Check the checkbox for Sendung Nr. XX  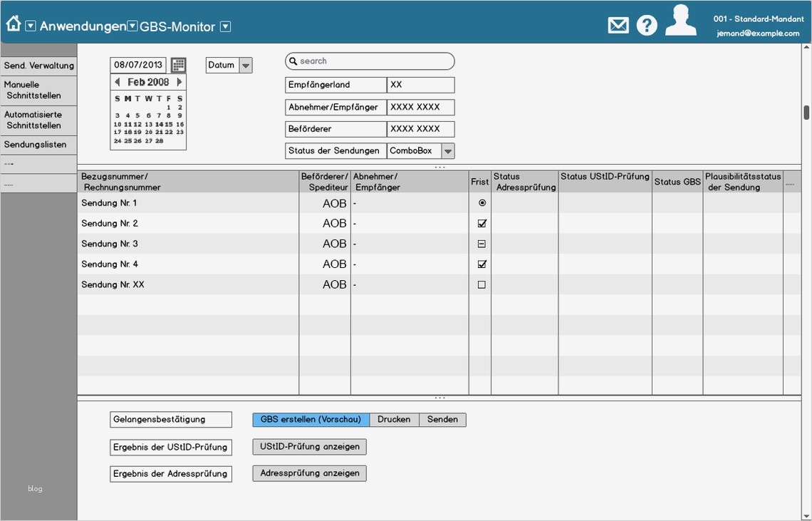(x=482, y=284)
